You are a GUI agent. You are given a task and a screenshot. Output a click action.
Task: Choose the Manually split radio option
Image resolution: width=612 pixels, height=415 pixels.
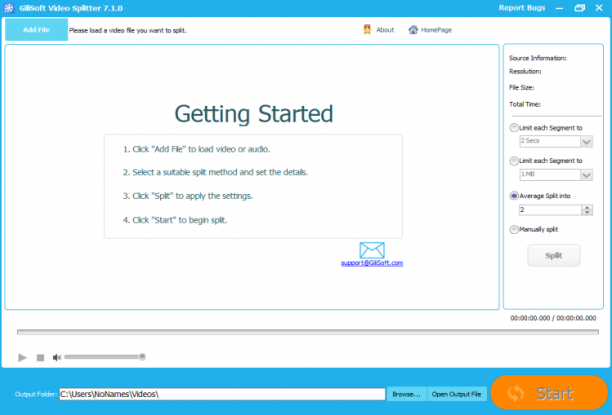click(514, 230)
